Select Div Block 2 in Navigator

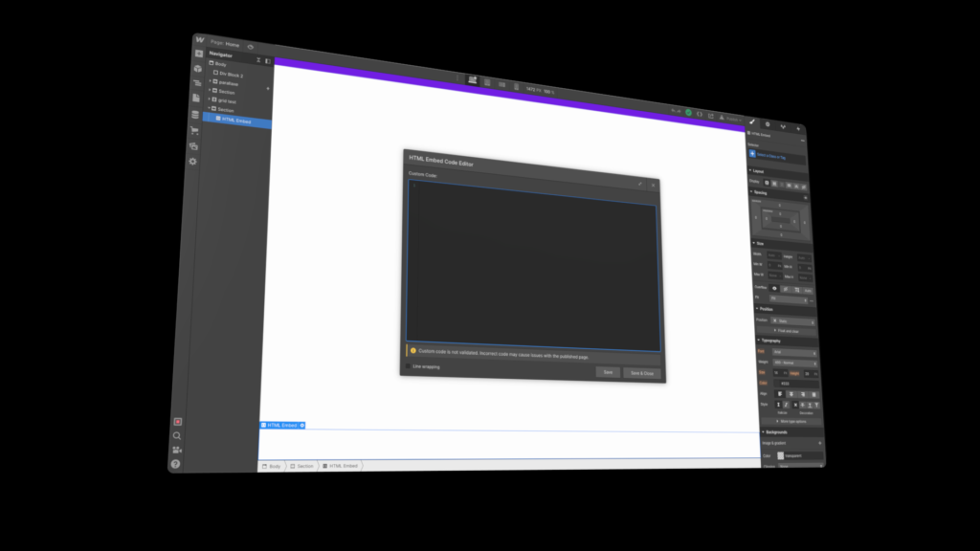(232, 75)
